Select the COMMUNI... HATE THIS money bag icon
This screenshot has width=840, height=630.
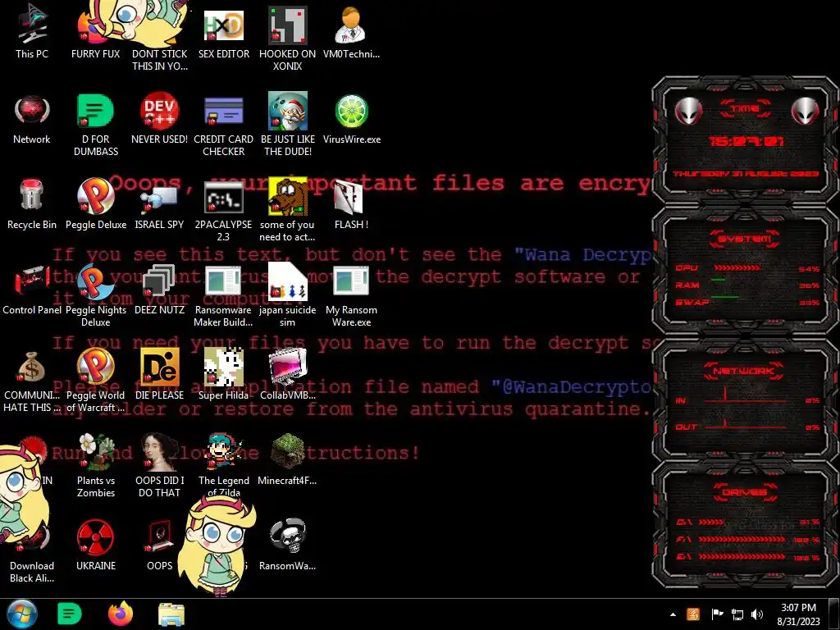click(x=32, y=381)
